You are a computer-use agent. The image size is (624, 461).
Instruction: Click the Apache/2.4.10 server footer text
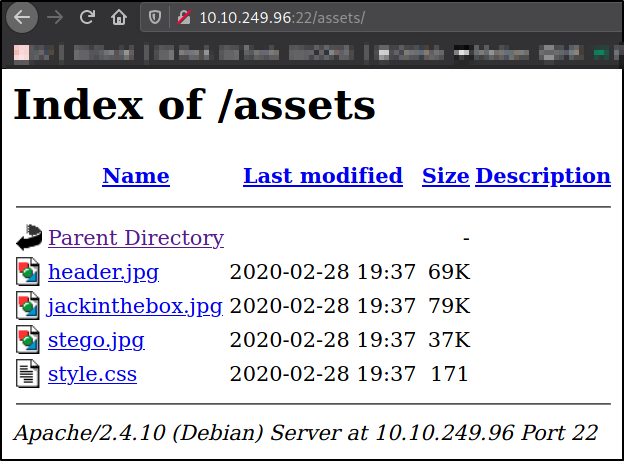(x=306, y=433)
